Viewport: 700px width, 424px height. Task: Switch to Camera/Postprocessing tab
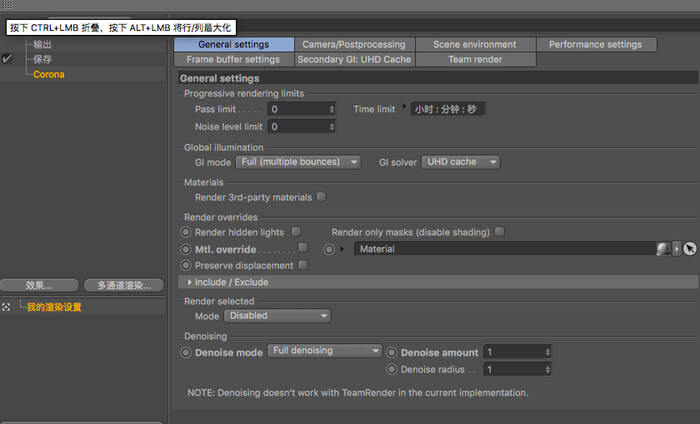(354, 45)
